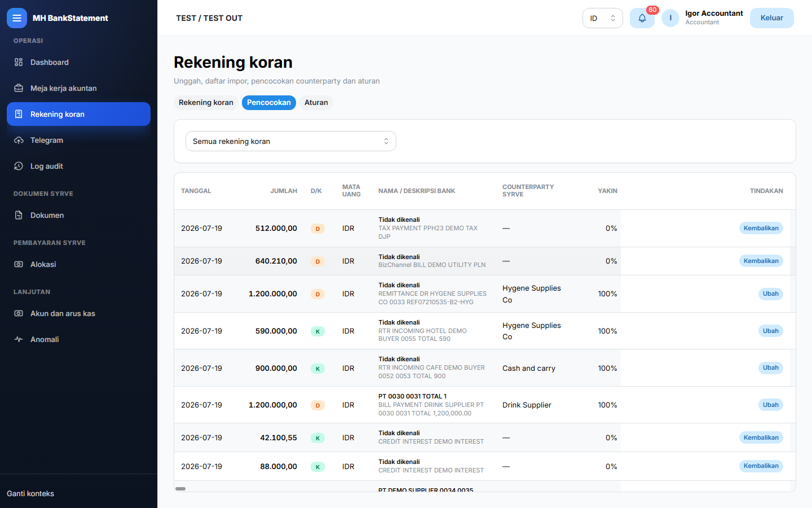Open notifications bell with 60 badge
Image resolution: width=812 pixels, height=508 pixels.
click(x=642, y=18)
